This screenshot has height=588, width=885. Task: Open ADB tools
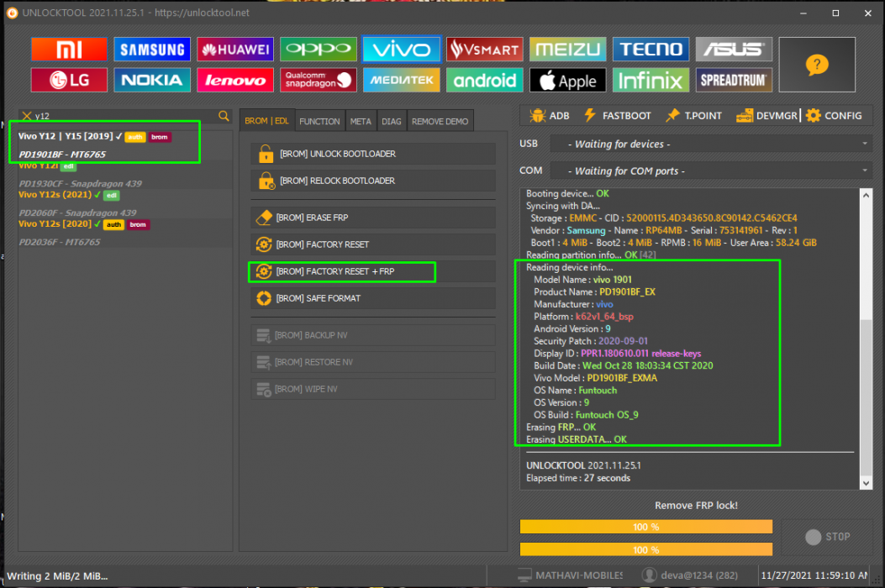(x=550, y=116)
